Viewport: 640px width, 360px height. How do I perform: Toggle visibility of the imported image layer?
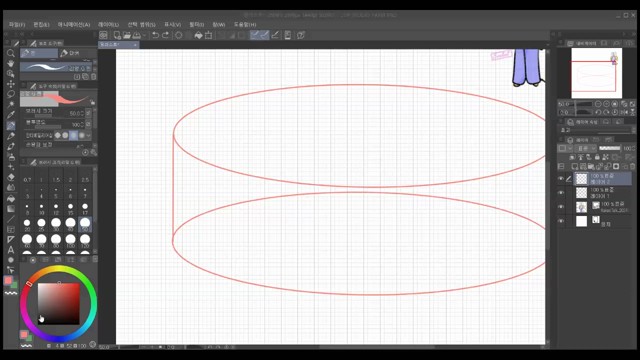[561, 207]
